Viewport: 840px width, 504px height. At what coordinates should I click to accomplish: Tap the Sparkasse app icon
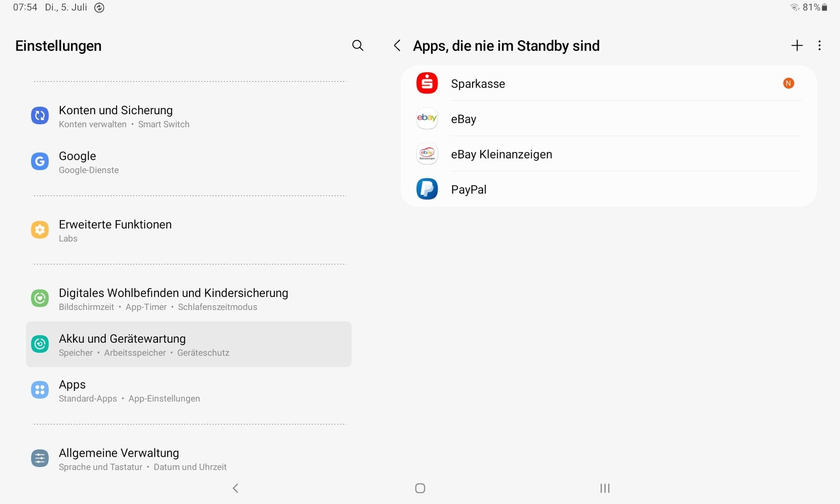[427, 83]
